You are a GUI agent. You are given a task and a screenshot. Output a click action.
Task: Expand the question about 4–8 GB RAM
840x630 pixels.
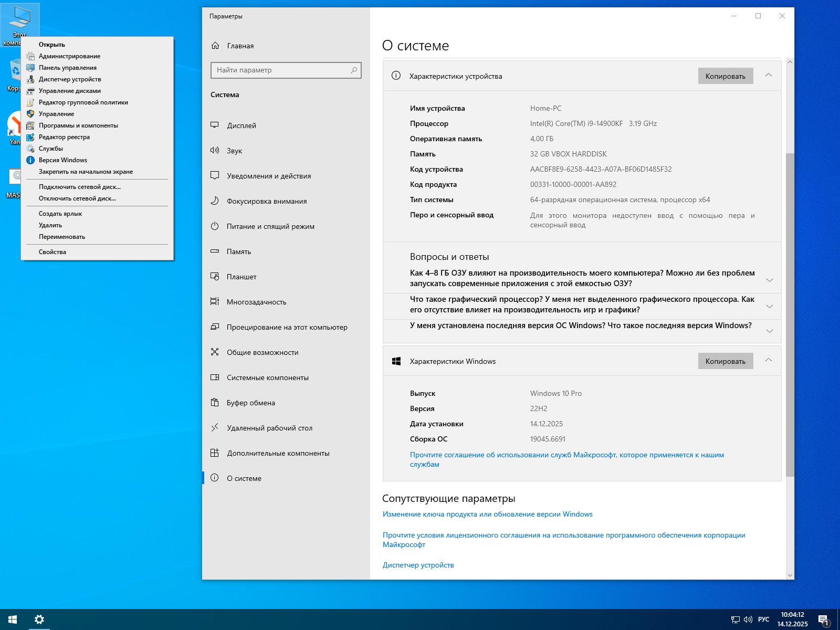tap(769, 280)
